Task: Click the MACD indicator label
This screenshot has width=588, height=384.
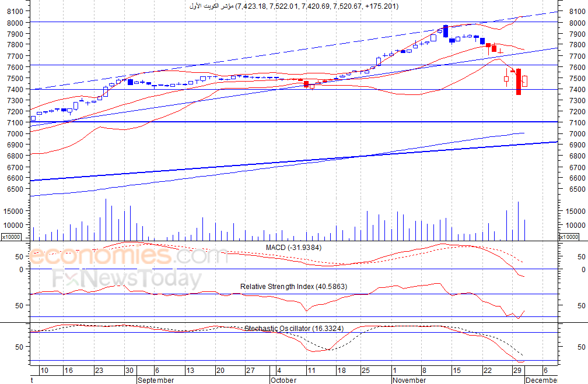Action: click(293, 248)
